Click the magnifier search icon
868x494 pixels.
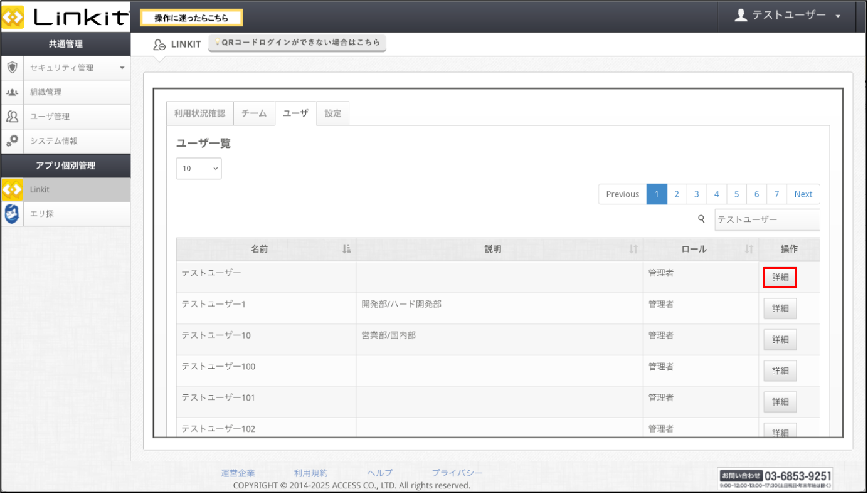click(x=702, y=219)
